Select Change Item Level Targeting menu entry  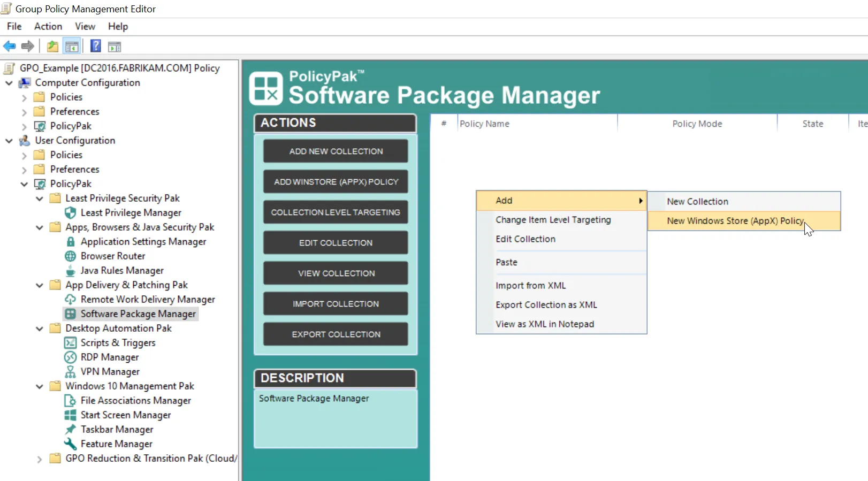[x=561, y=220]
